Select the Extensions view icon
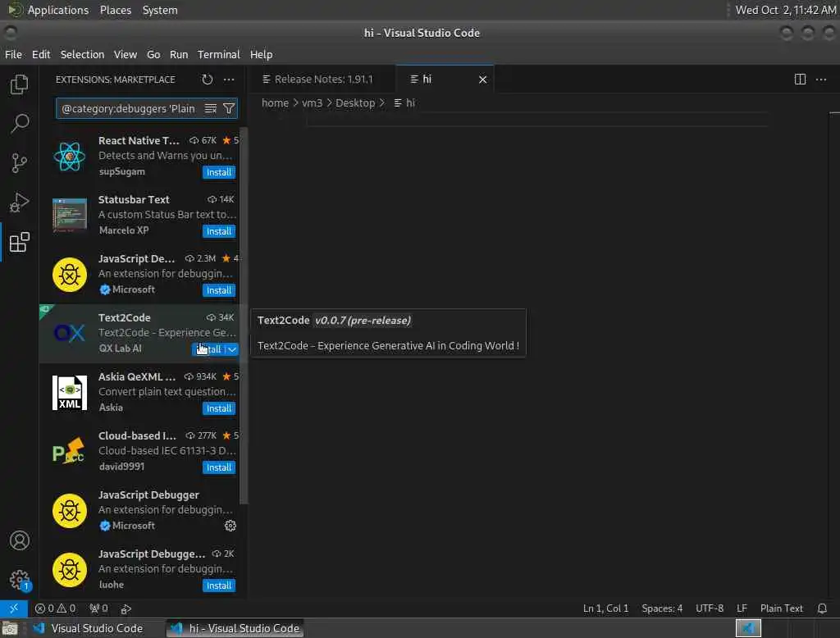The width and height of the screenshot is (840, 638). (20, 242)
